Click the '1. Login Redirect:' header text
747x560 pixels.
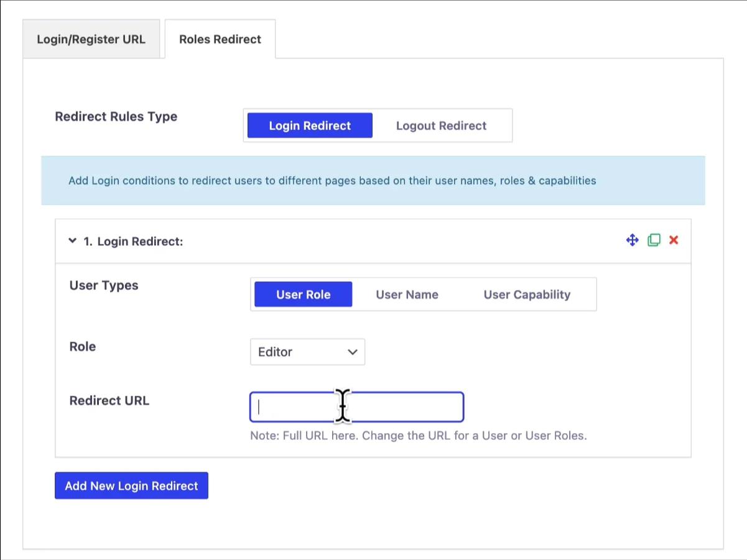pyautogui.click(x=133, y=241)
